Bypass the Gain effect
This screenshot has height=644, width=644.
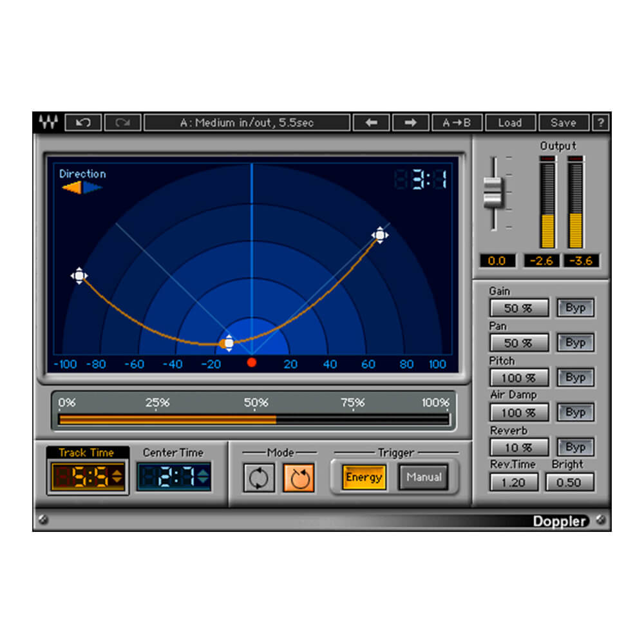click(x=575, y=308)
